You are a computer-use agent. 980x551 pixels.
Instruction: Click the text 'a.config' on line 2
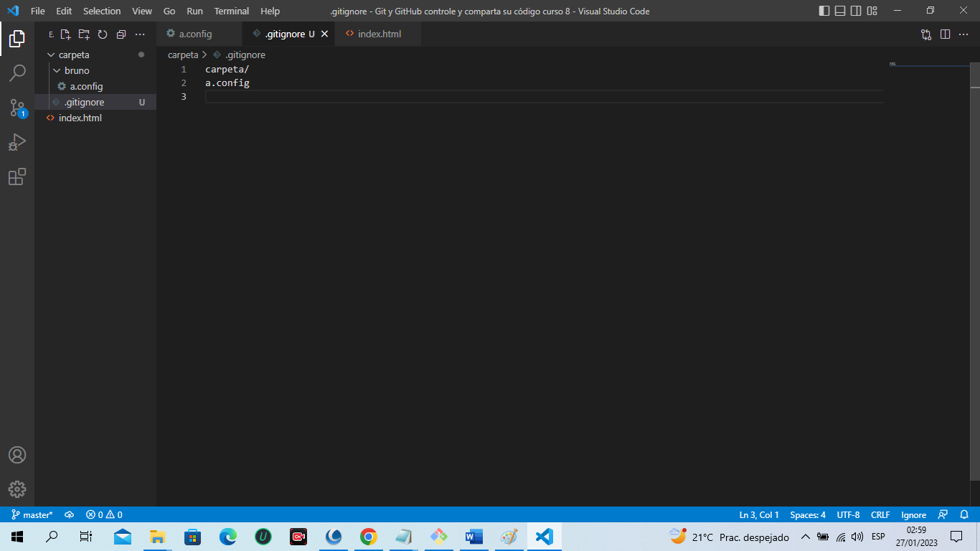[227, 83]
